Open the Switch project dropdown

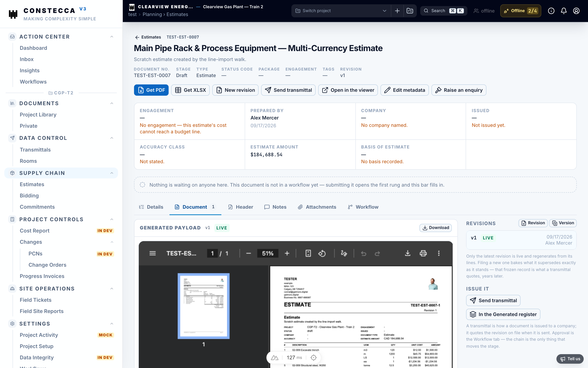tap(341, 11)
